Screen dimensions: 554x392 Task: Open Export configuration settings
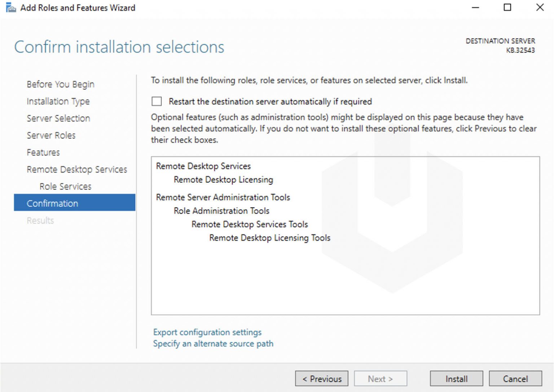pos(207,332)
